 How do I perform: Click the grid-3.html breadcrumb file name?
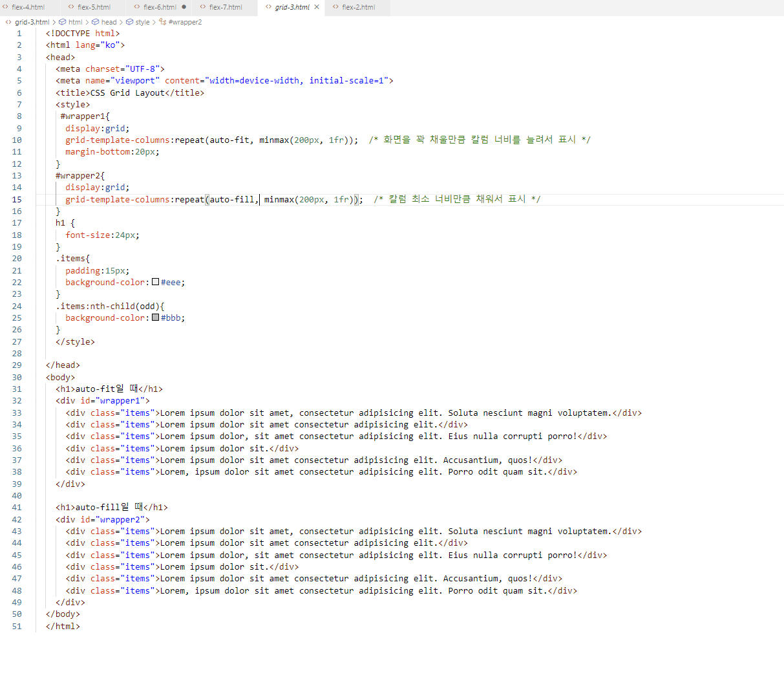point(32,22)
